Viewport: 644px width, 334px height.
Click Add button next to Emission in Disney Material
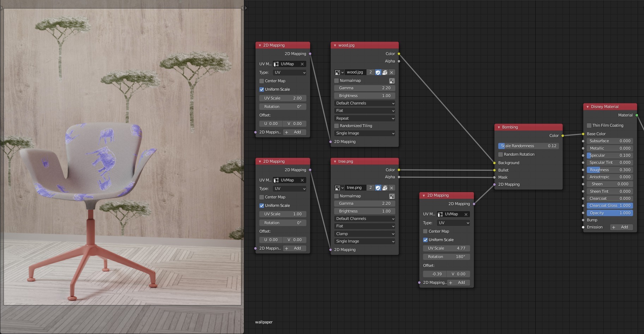tap(621, 227)
